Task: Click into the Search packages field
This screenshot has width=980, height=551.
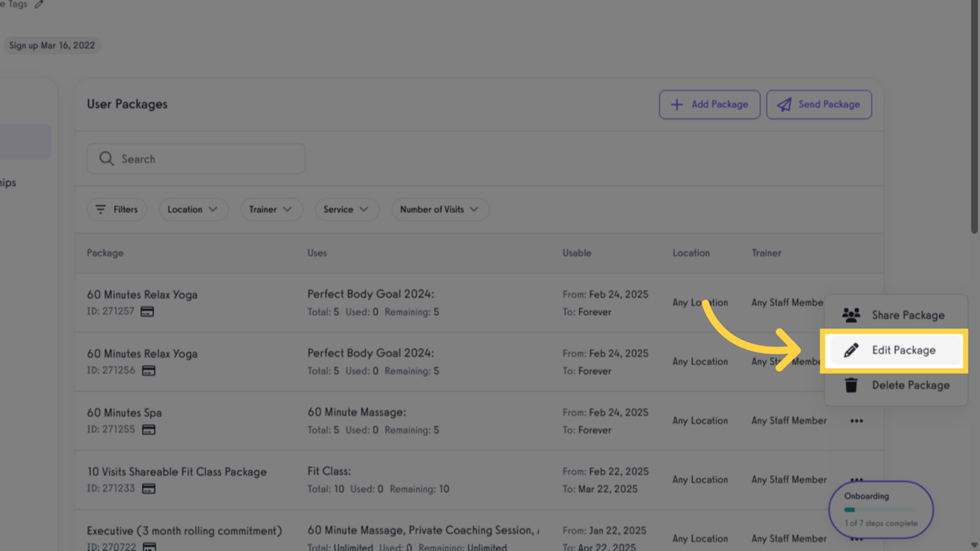Action: click(208, 159)
